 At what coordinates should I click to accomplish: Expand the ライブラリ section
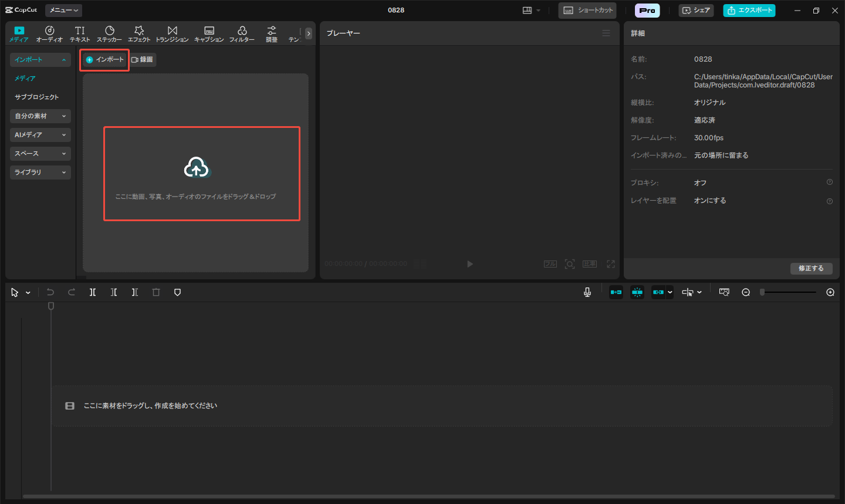pos(40,172)
